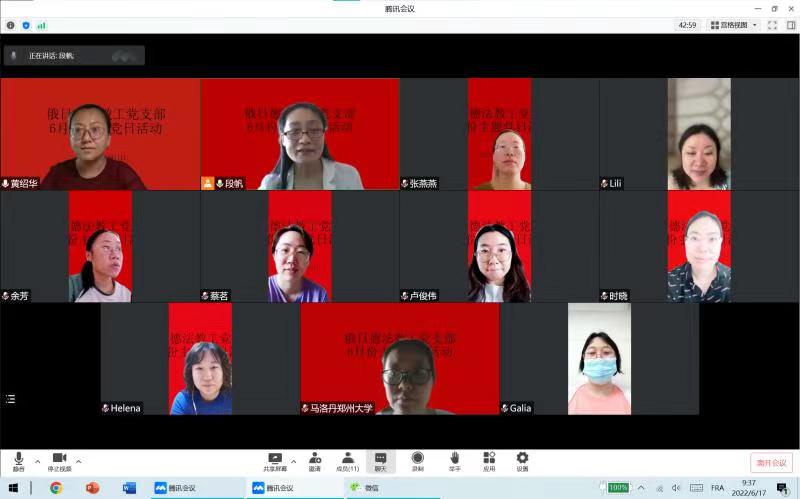800x499 pixels.
Task: Open the grid view layout dropdown
Action: pos(734,25)
